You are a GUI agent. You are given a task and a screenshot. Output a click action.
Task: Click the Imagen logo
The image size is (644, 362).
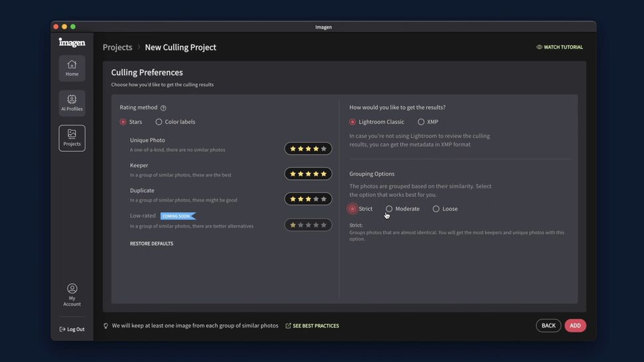click(x=72, y=42)
